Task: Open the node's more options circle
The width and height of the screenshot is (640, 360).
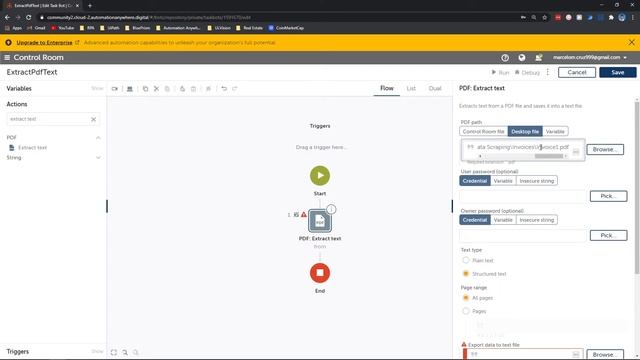Action: (331, 209)
